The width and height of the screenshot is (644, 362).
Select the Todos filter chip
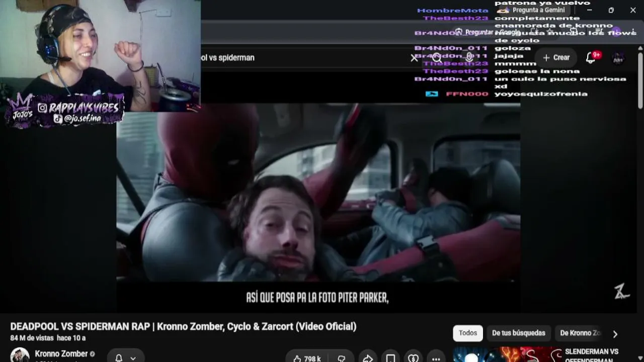(x=468, y=333)
